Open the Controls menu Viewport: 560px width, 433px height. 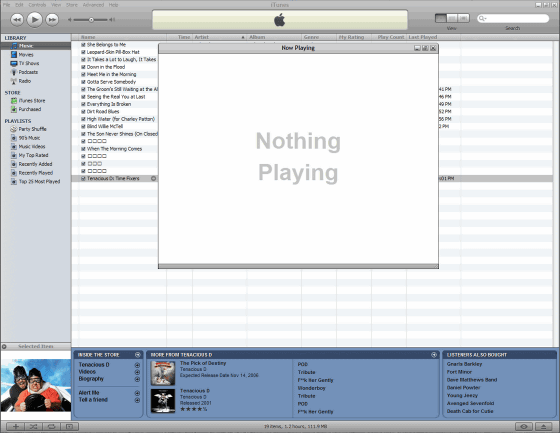click(37, 5)
